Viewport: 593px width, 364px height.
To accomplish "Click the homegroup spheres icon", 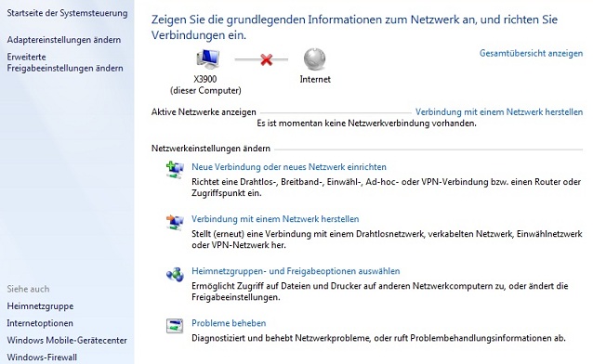I will tap(175, 275).
